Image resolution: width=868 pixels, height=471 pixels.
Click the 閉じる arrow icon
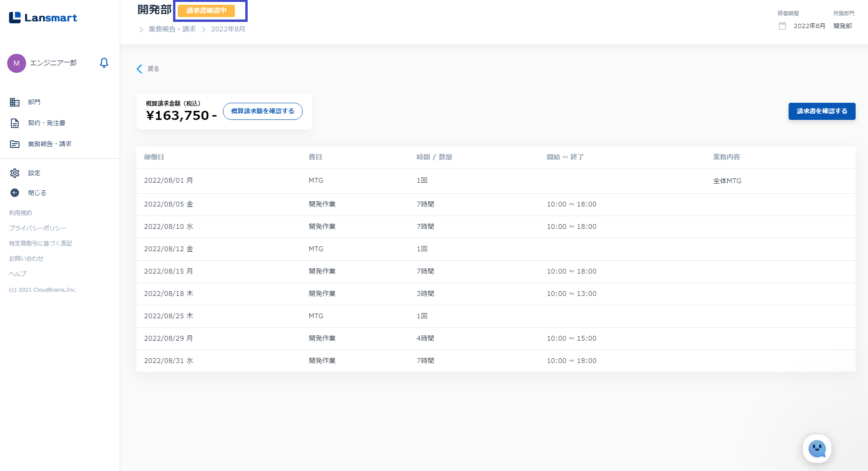pyautogui.click(x=15, y=193)
